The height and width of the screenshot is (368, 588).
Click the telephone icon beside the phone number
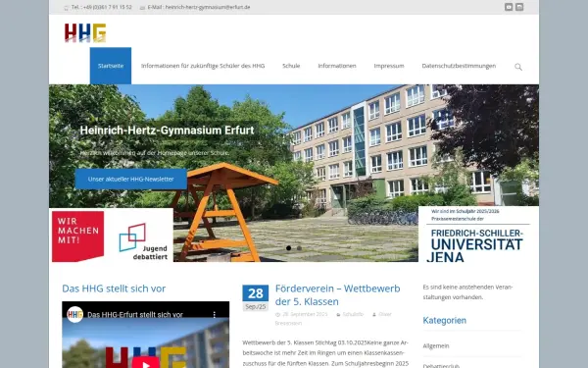[x=66, y=8]
